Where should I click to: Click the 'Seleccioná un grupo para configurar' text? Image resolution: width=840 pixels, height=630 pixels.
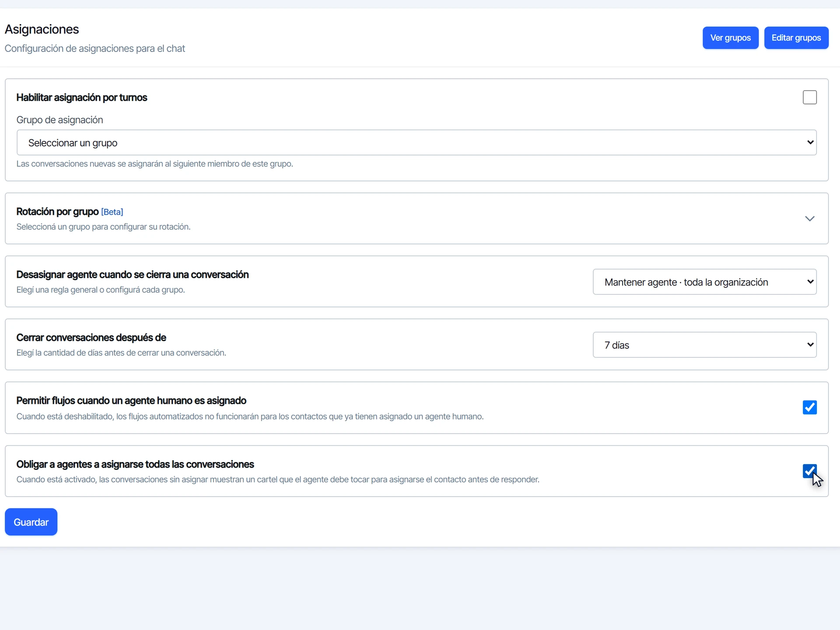(x=104, y=227)
